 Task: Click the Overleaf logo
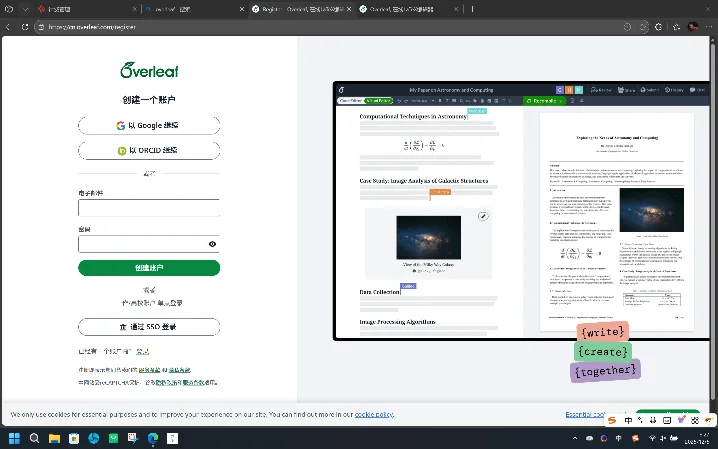click(x=149, y=70)
